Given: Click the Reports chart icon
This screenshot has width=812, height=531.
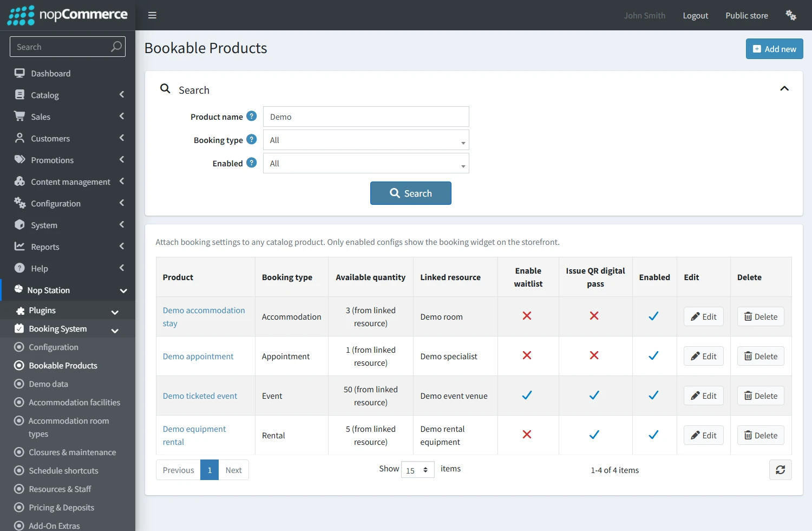Looking at the screenshot, I should click(19, 247).
